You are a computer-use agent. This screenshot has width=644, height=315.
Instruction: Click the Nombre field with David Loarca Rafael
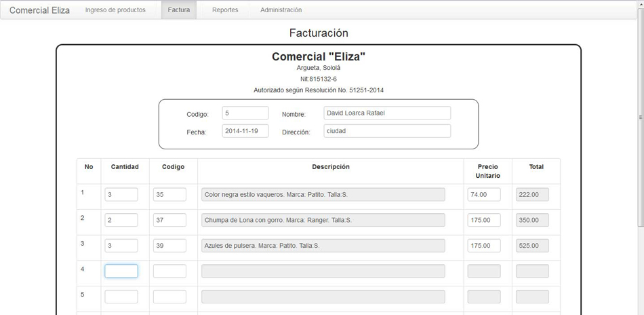(387, 113)
